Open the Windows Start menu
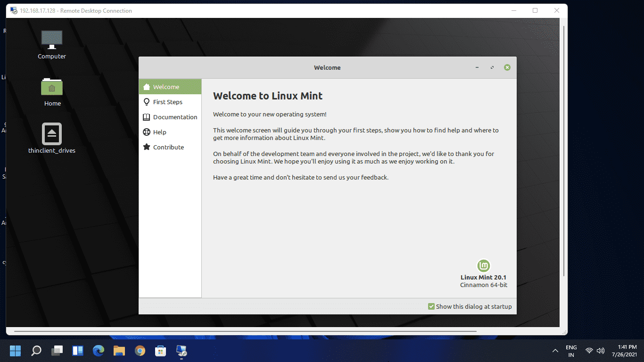Image resolution: width=644 pixels, height=362 pixels. pyautogui.click(x=15, y=351)
